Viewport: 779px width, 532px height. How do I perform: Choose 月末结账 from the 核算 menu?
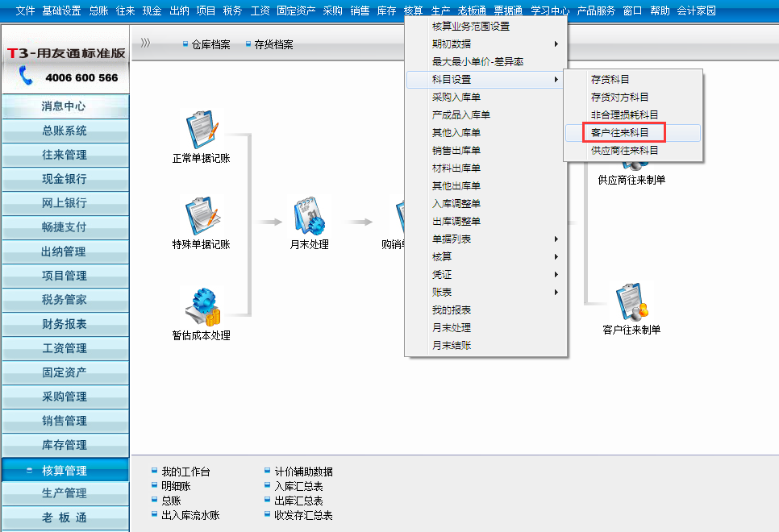(452, 346)
